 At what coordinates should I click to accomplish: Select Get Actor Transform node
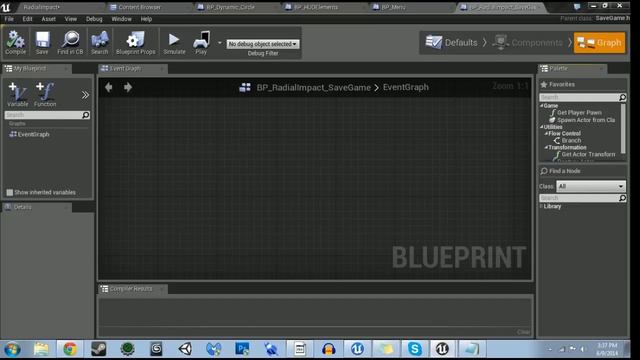[x=584, y=154]
